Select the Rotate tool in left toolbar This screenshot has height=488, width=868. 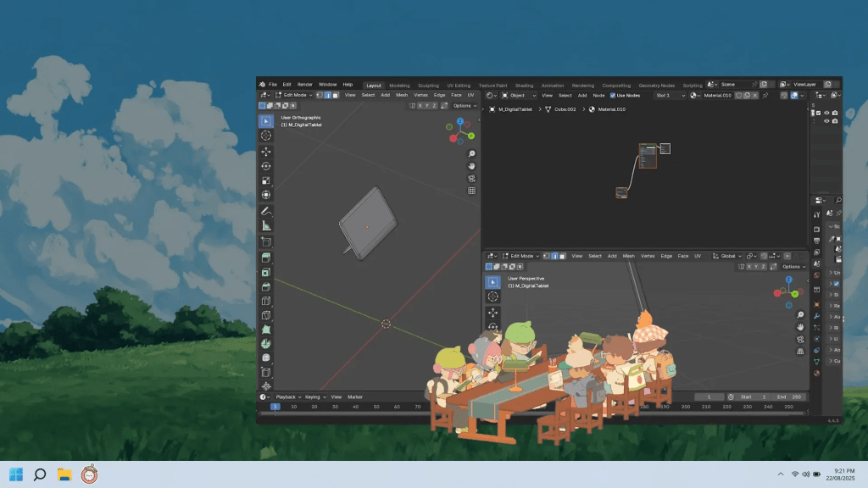point(266,166)
